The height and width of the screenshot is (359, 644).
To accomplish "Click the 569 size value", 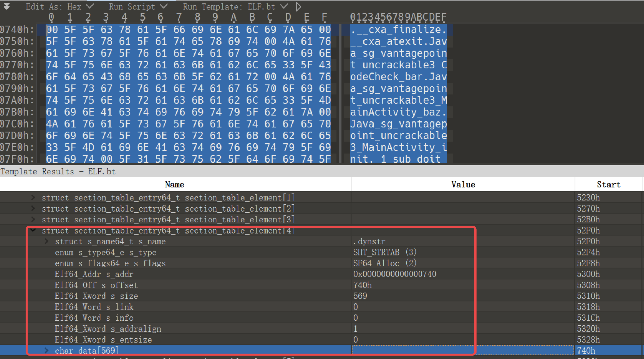I will [x=360, y=296].
